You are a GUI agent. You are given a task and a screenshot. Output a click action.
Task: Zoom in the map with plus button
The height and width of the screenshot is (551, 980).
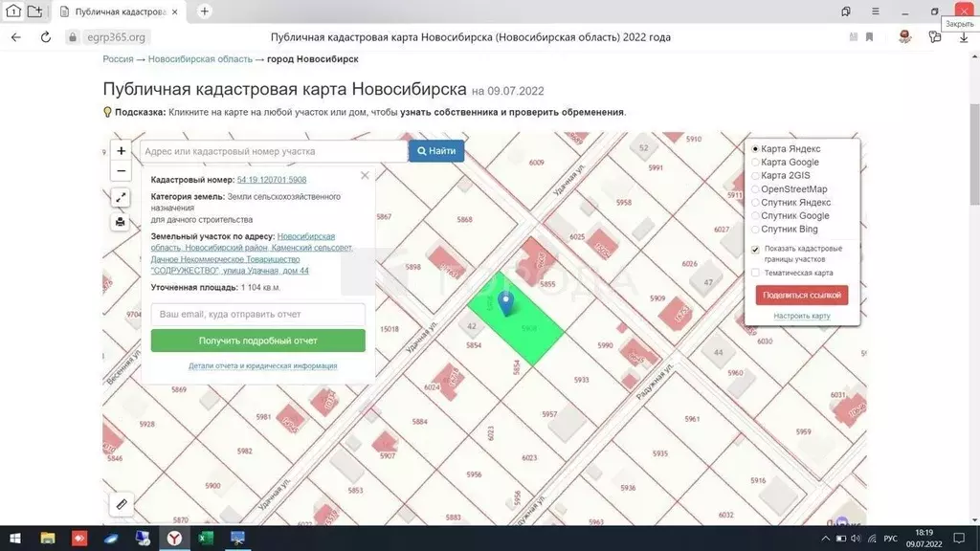tap(121, 151)
